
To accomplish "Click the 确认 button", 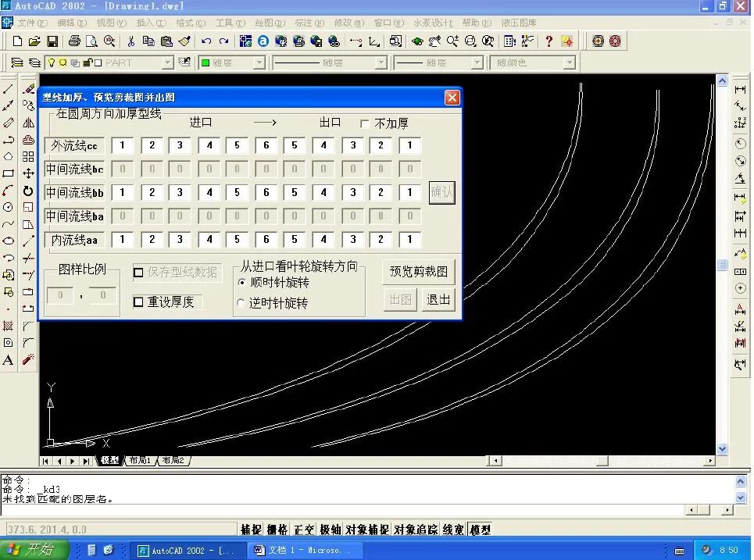I will click(441, 192).
